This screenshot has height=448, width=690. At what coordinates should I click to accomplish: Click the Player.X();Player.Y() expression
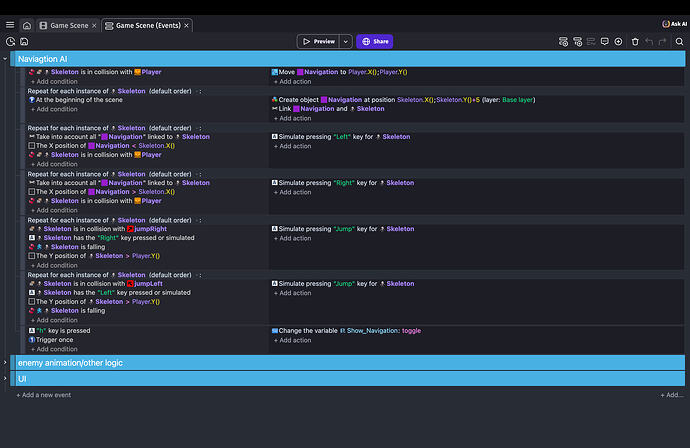(378, 72)
